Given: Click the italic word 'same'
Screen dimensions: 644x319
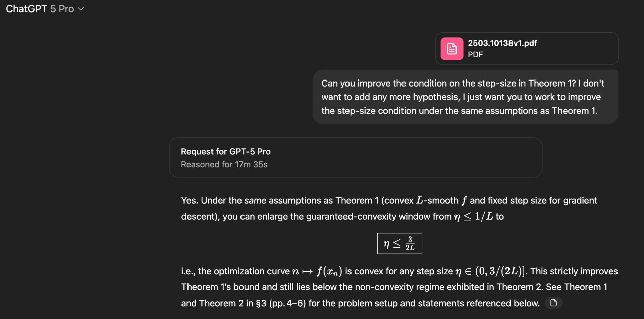Looking at the screenshot, I should point(255,201).
